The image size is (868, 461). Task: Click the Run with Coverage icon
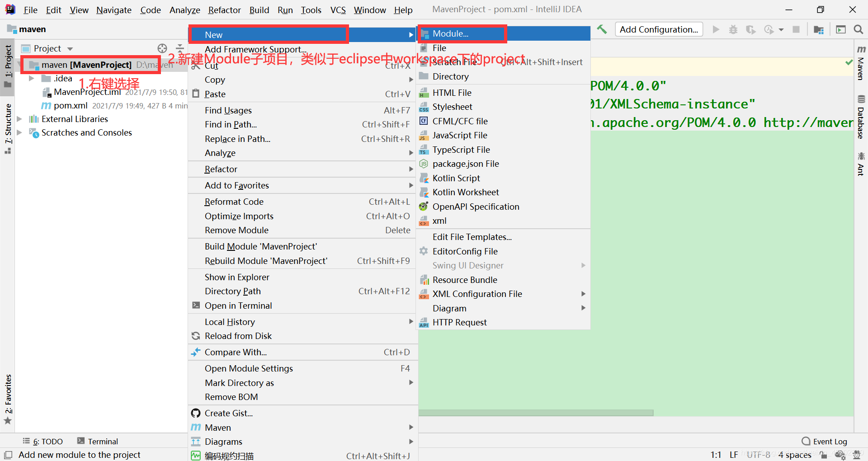pyautogui.click(x=750, y=29)
